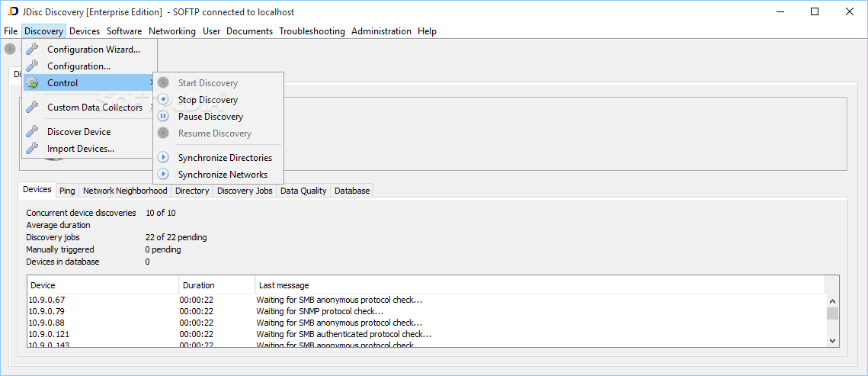Viewport: 868px width, 376px height.
Task: Switch to the Database tab
Action: point(352,191)
